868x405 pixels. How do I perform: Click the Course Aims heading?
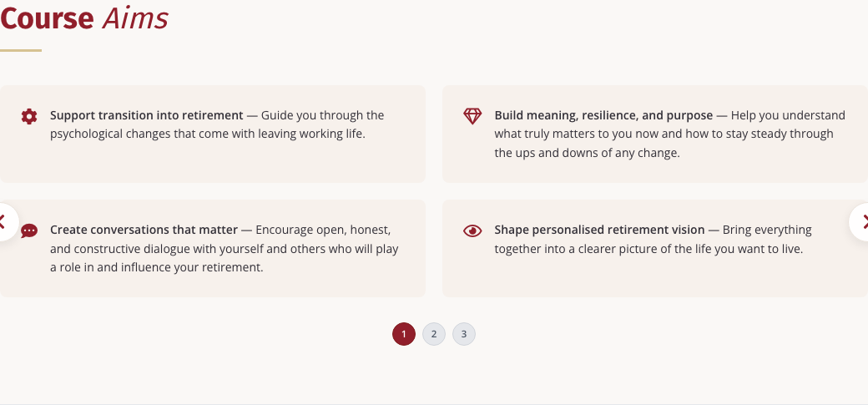(x=84, y=19)
